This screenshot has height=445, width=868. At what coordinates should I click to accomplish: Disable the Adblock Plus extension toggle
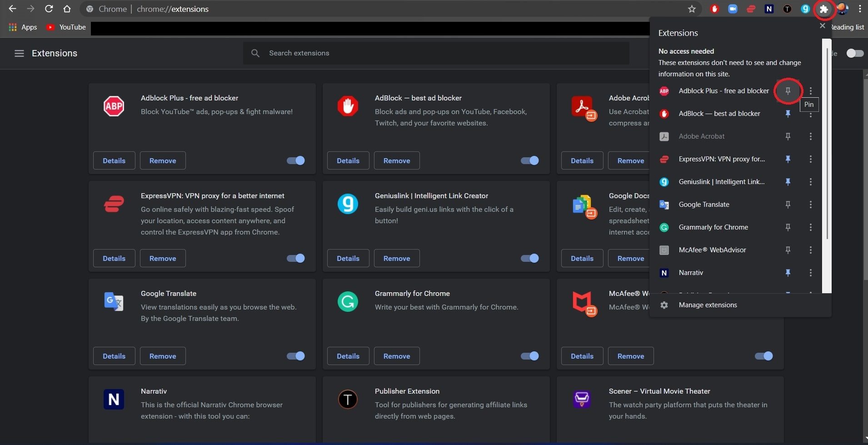click(296, 160)
